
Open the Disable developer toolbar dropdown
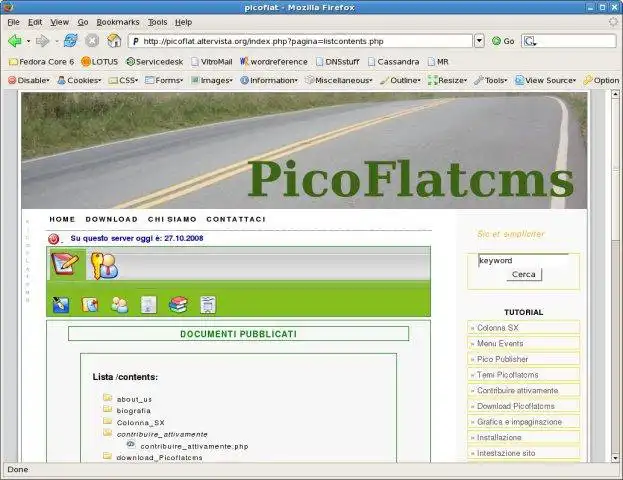[x=29, y=81]
